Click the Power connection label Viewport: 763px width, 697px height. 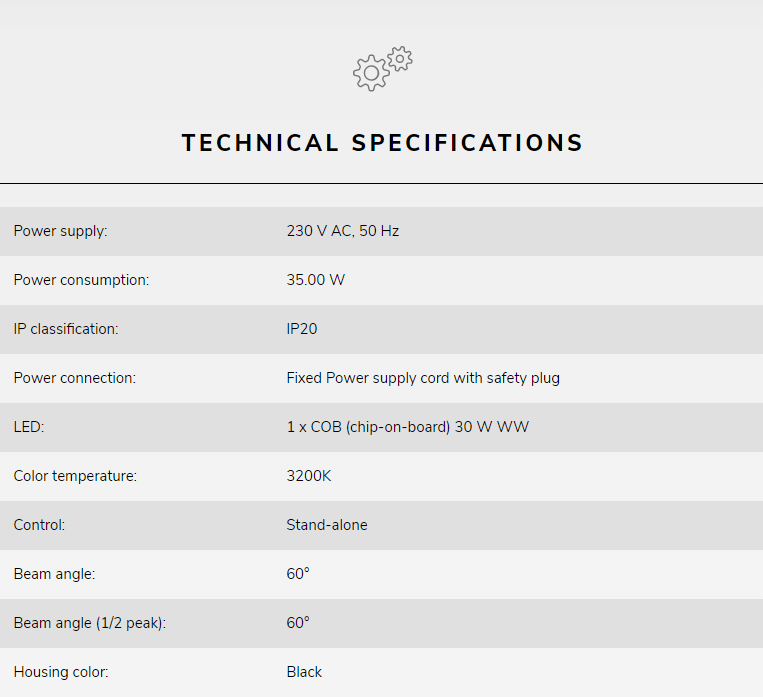click(x=75, y=378)
